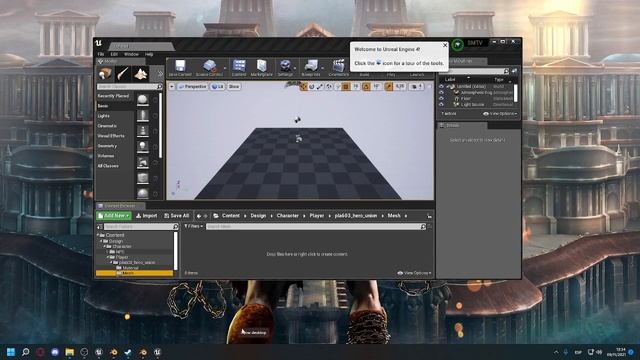Click the Player breadcrumb
Screen dimensions: 640x360
point(317,216)
